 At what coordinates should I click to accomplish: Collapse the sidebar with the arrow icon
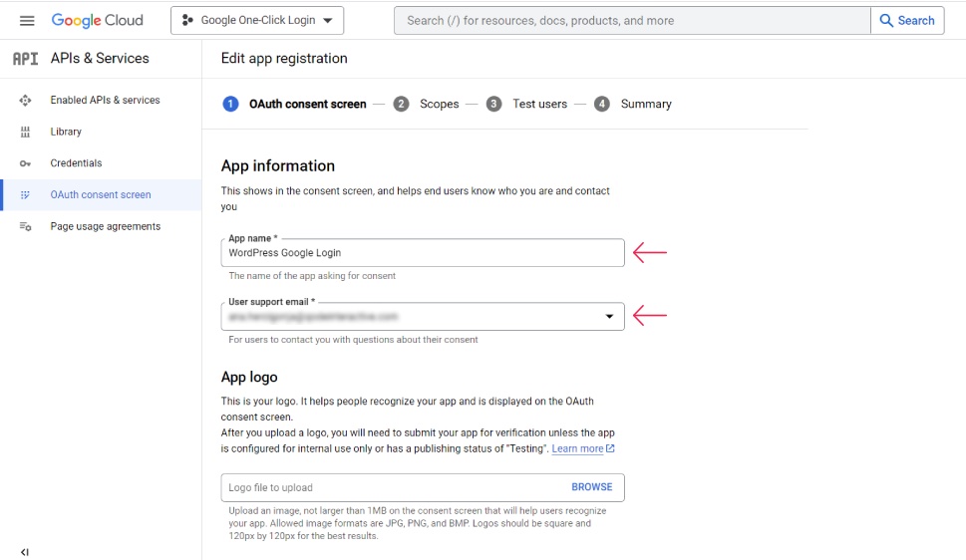pos(25,552)
